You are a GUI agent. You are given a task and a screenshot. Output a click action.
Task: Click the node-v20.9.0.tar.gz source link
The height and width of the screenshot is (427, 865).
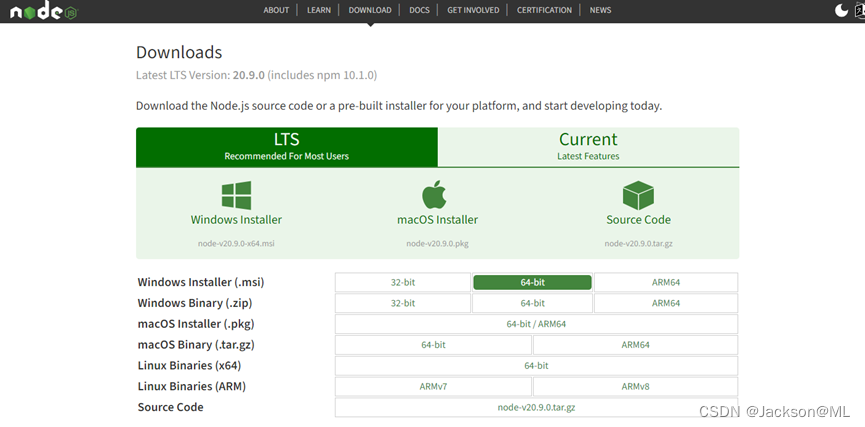click(x=536, y=407)
